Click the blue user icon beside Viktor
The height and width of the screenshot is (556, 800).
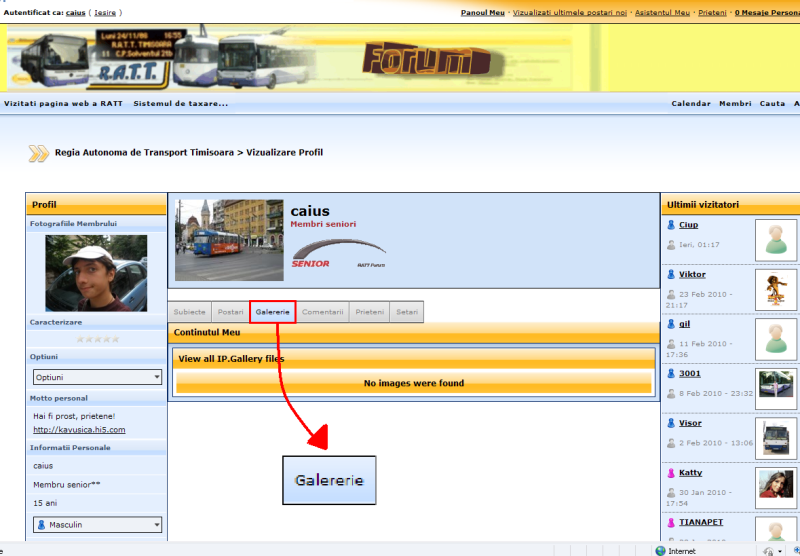[671, 274]
